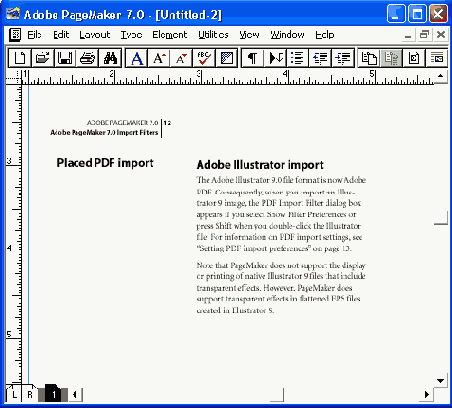The width and height of the screenshot is (452, 408).
Task: Click the Fill and Stroke icon
Action: pyautogui.click(x=226, y=58)
